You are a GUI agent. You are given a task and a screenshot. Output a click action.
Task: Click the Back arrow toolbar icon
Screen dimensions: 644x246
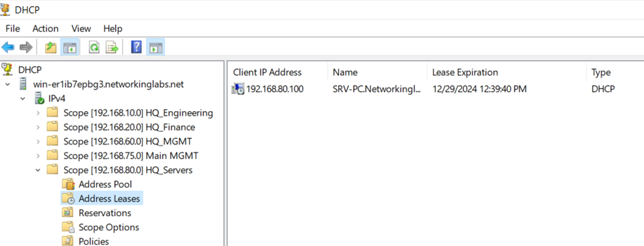8,48
